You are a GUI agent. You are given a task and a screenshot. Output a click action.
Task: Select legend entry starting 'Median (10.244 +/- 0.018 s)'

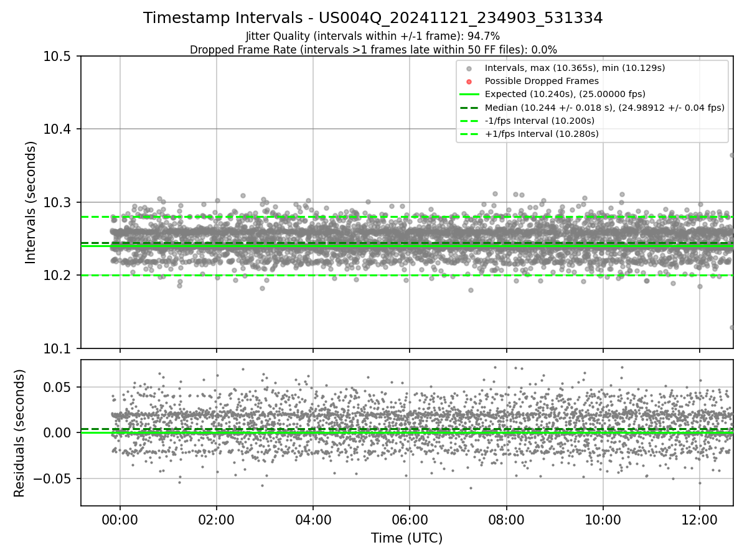(604, 108)
